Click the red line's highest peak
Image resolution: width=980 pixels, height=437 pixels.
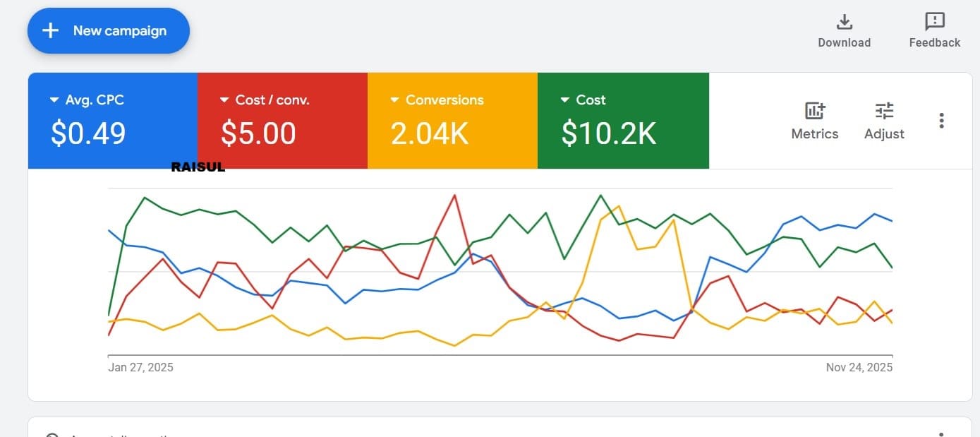(x=454, y=195)
